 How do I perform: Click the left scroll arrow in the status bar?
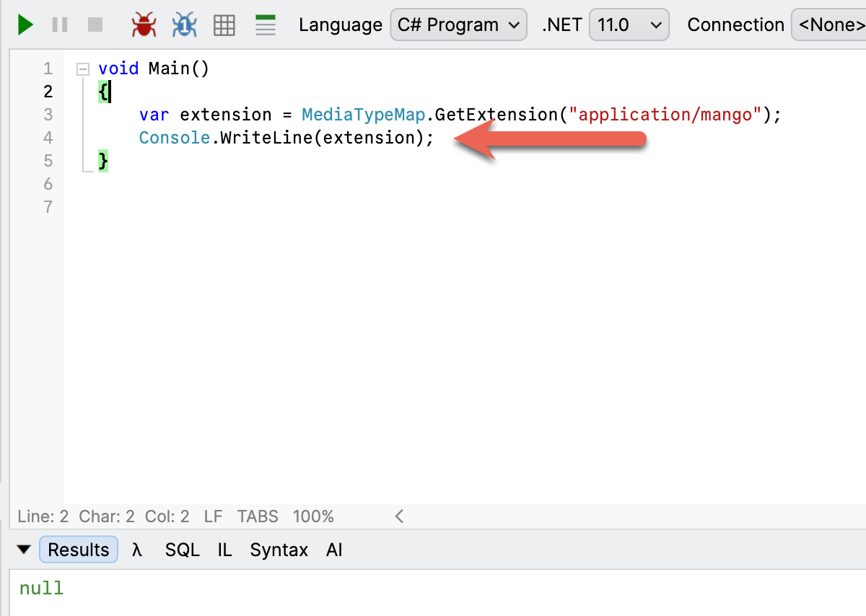click(x=399, y=516)
